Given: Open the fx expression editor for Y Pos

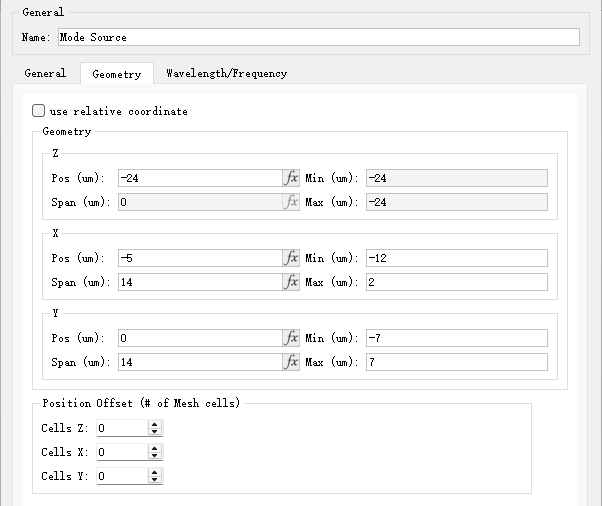Looking at the screenshot, I should 291,338.
